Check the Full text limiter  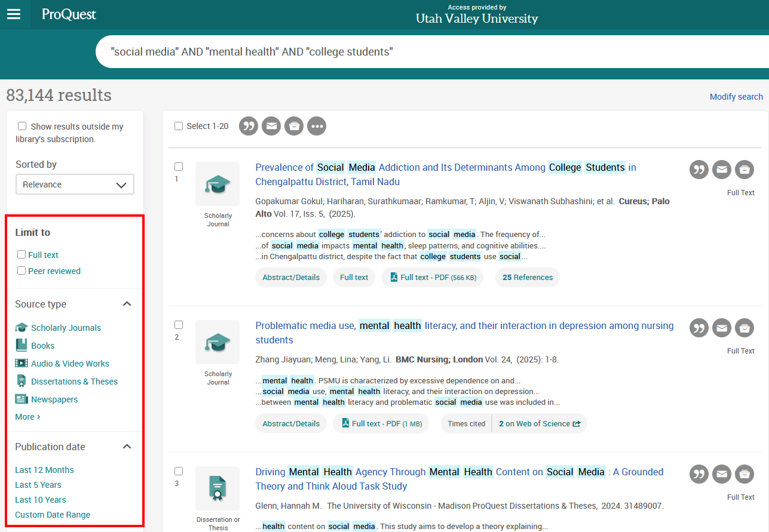(x=22, y=254)
